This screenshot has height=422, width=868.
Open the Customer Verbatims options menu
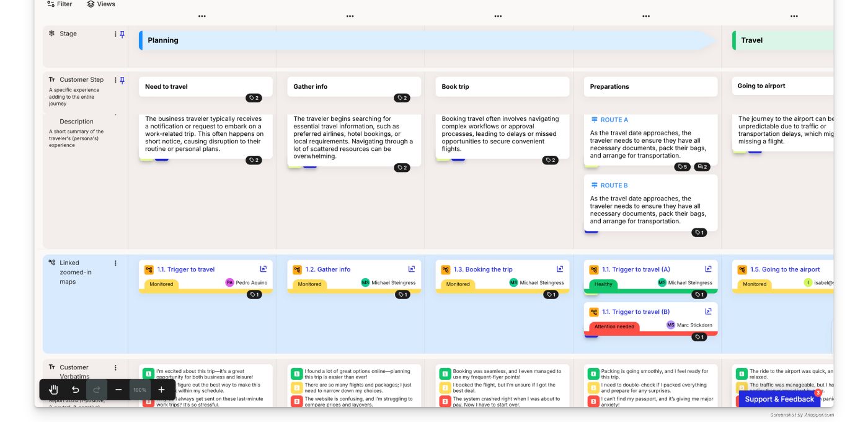(x=115, y=367)
